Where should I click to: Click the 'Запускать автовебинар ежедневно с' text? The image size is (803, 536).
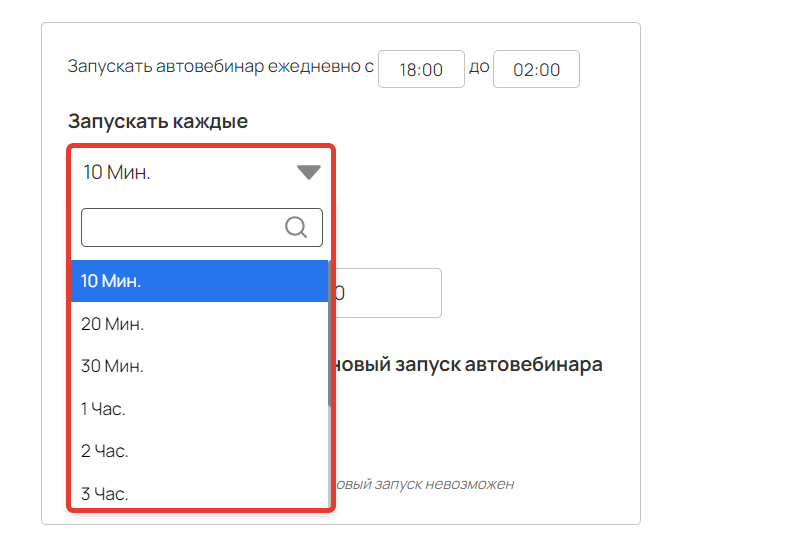coord(221,66)
